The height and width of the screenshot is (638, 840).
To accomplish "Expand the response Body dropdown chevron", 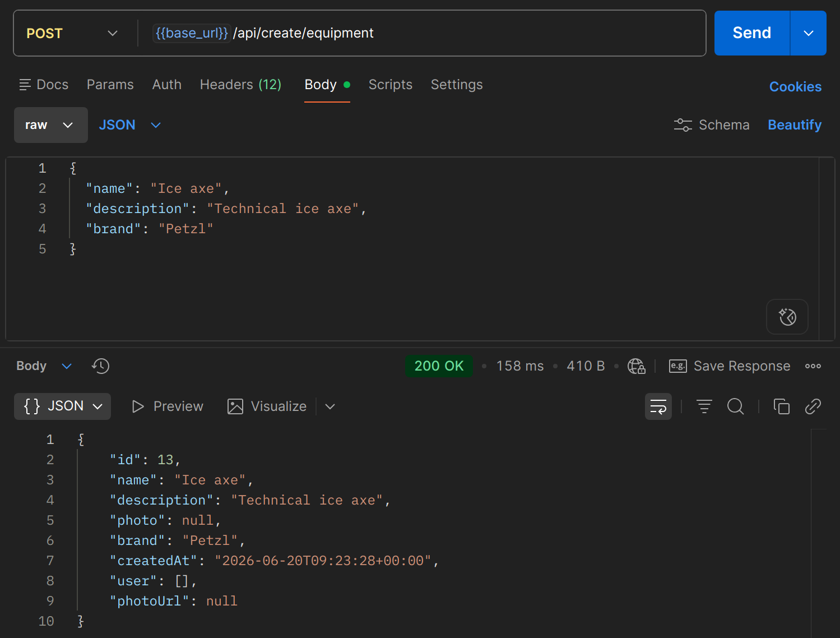I will click(67, 366).
